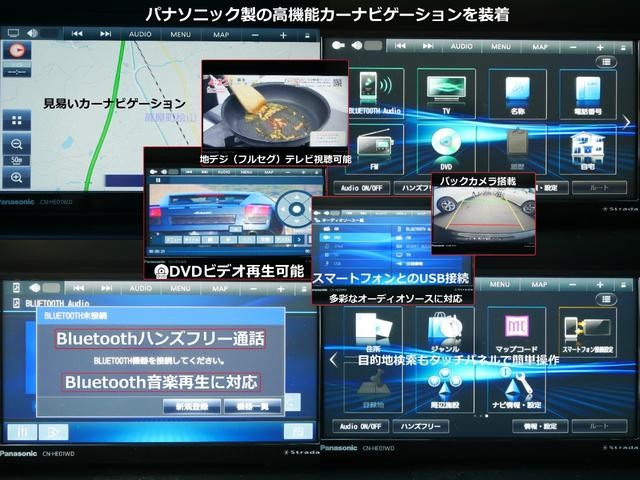Open MENU on the map screen top bar
The image size is (640, 480).
click(180, 35)
